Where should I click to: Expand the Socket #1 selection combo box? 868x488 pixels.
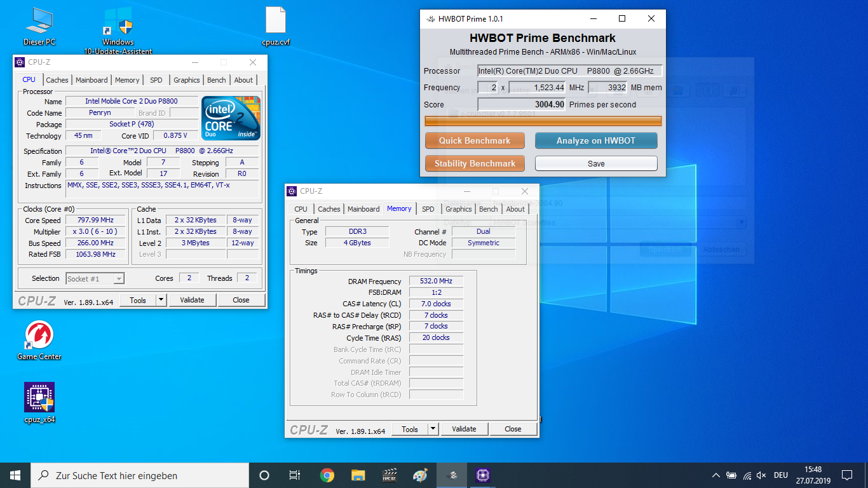95,278
